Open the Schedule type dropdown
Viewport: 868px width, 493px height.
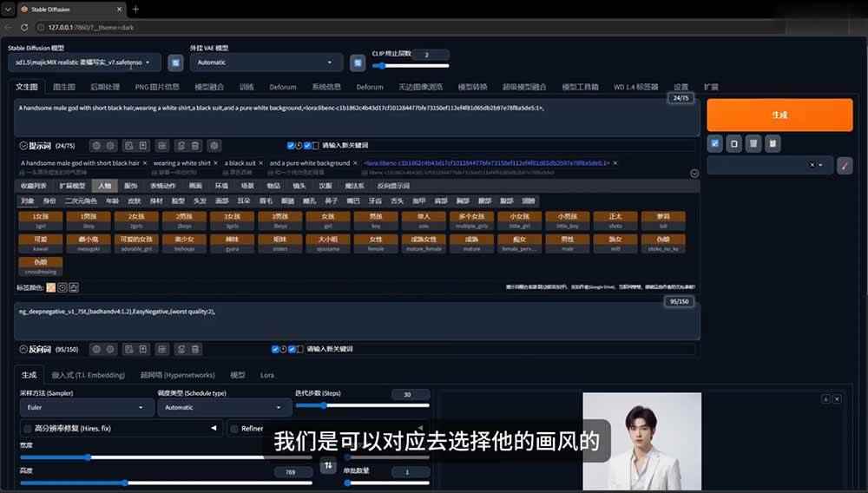pyautogui.click(x=224, y=407)
